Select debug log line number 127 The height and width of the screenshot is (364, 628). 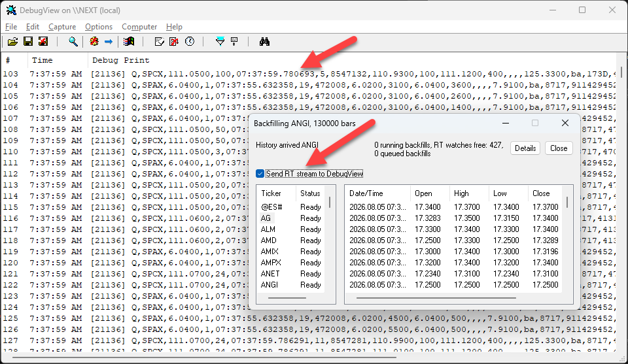coord(309,340)
